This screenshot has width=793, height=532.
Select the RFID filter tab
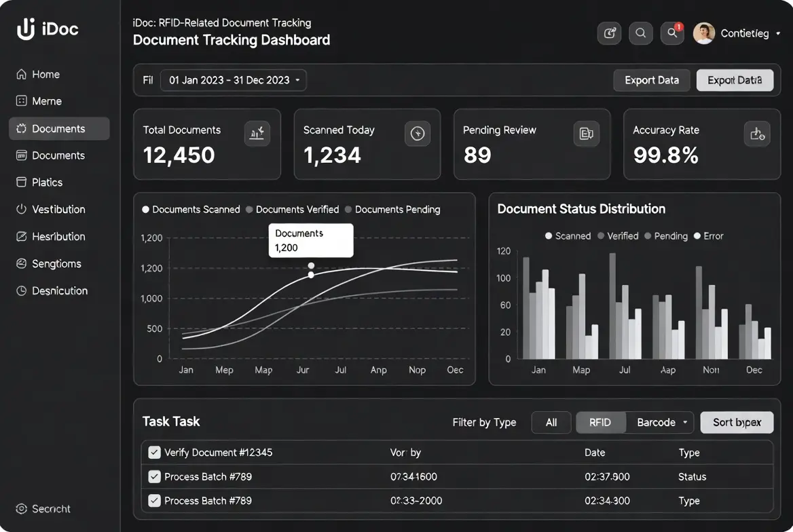(600, 422)
